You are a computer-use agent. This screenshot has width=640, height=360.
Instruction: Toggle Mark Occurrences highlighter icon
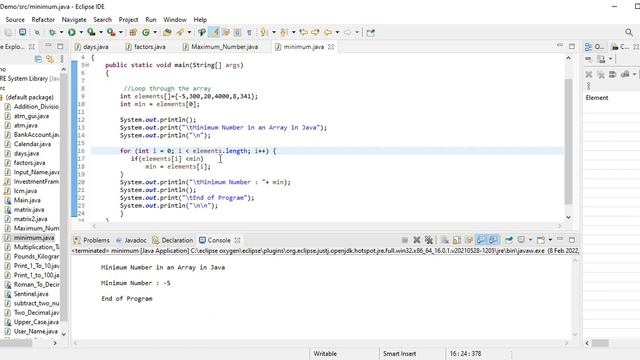tap(214, 32)
